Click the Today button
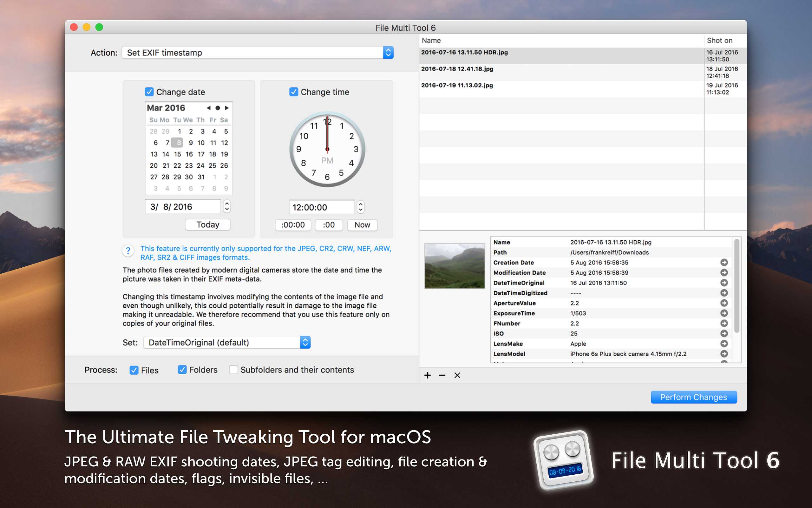 click(208, 224)
